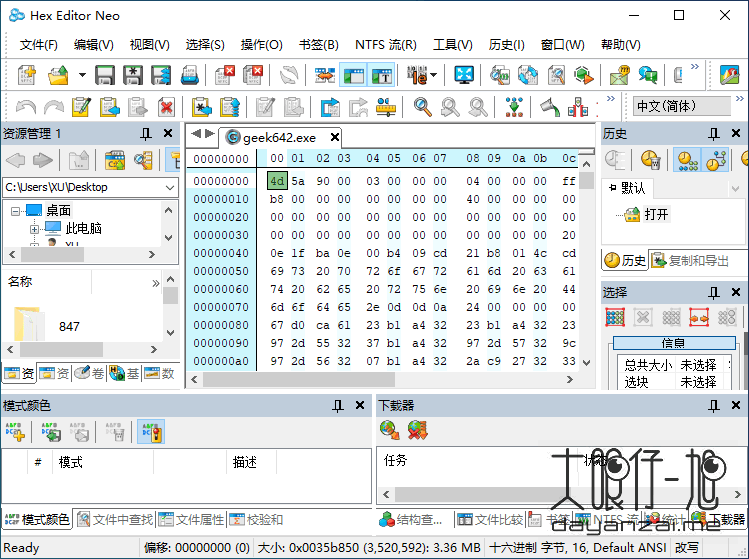Image resolution: width=749 pixels, height=559 pixels.
Task: Select 此电脑 in the folder tree
Action: (x=84, y=228)
